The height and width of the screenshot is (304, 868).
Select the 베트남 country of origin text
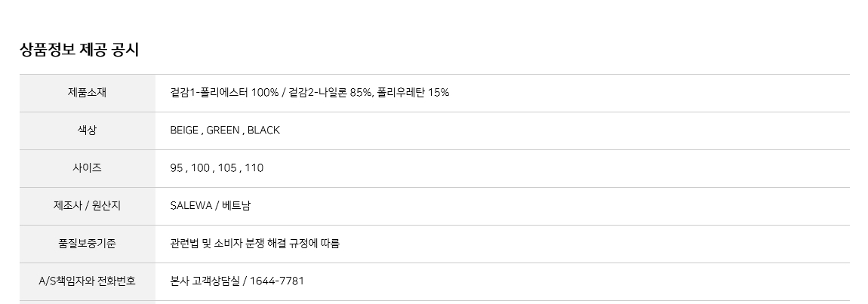coord(236,206)
